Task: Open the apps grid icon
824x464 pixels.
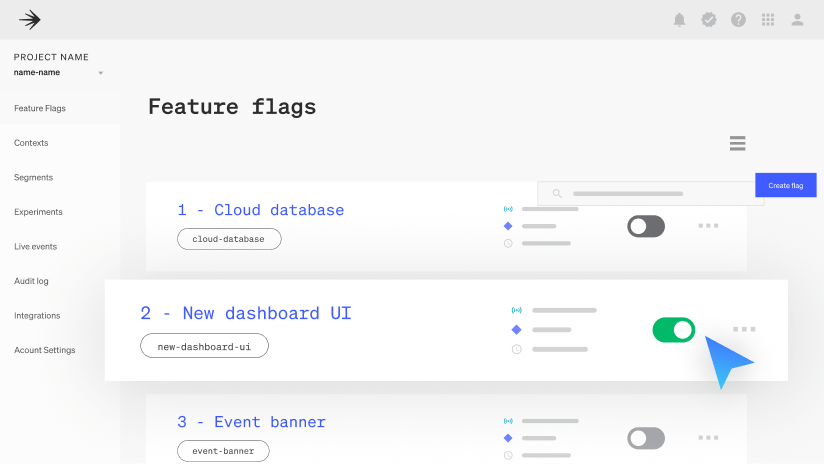Action: click(768, 19)
